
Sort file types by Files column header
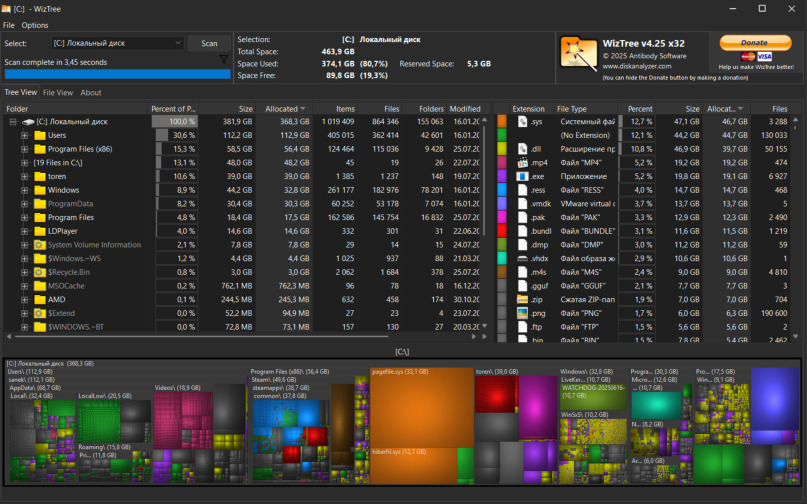769,109
